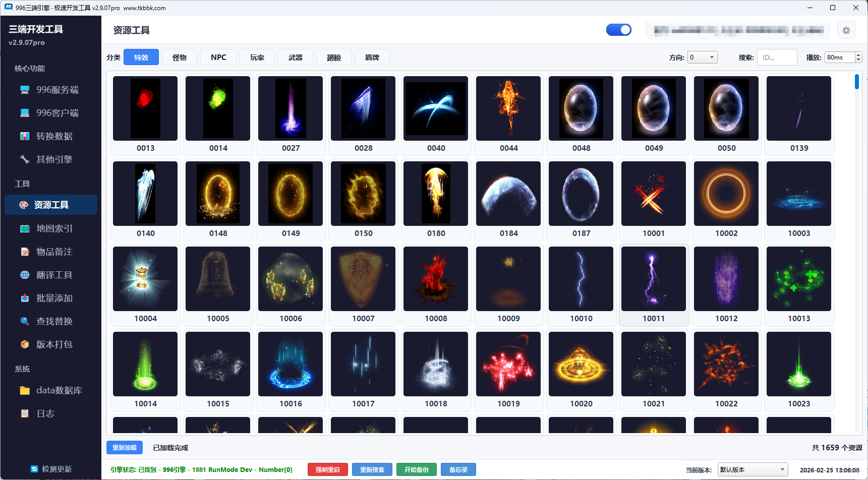Viewport: 868px width, 480px height.
Task: Switch to the 武器 category tab
Action: click(x=296, y=57)
